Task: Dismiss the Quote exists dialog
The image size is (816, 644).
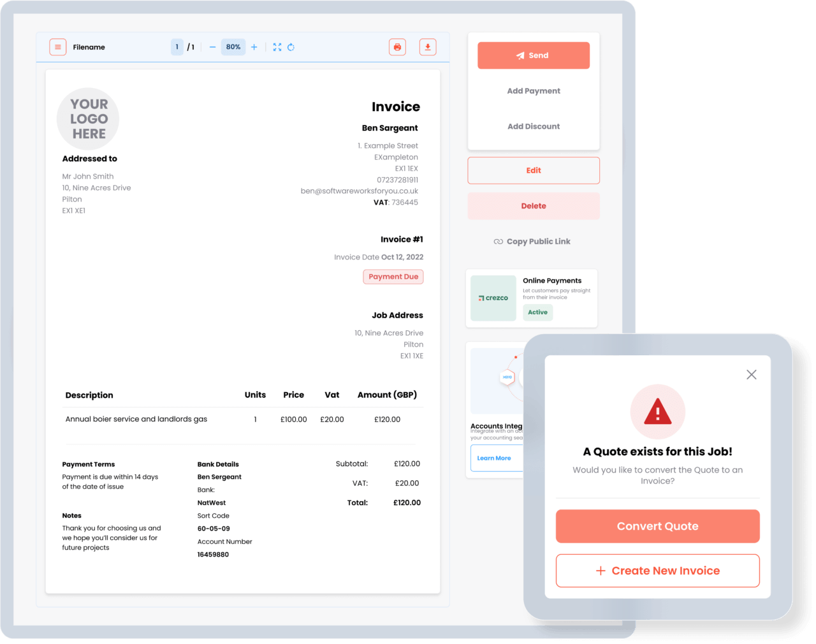Action: pyautogui.click(x=751, y=374)
